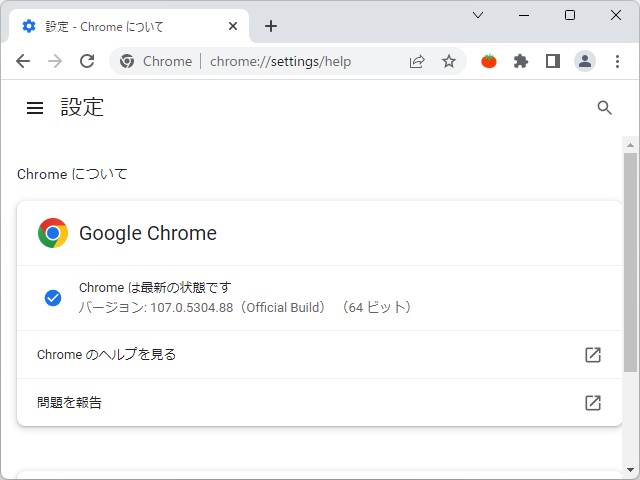Bookmark this page with the star icon
640x480 pixels.
449,62
